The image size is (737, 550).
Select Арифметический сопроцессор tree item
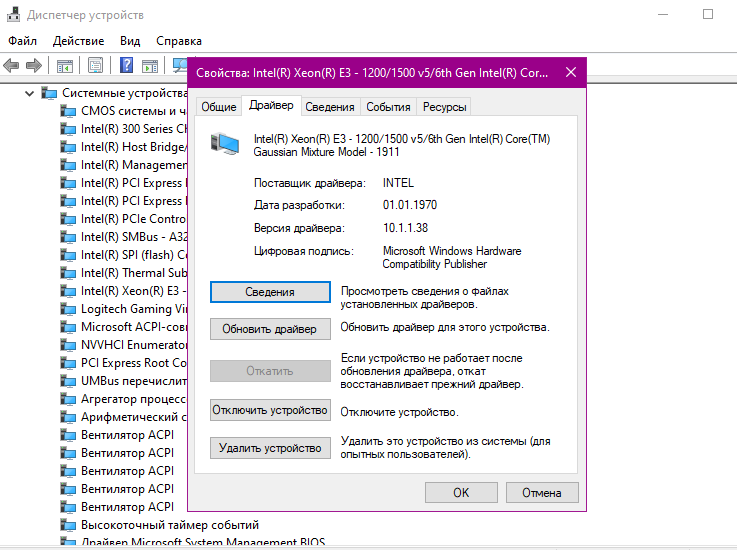pos(133,417)
